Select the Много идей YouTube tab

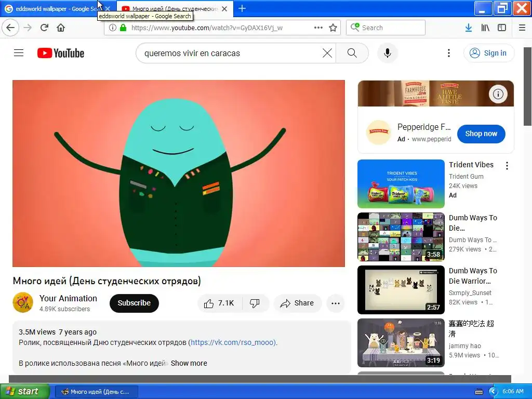(170, 9)
